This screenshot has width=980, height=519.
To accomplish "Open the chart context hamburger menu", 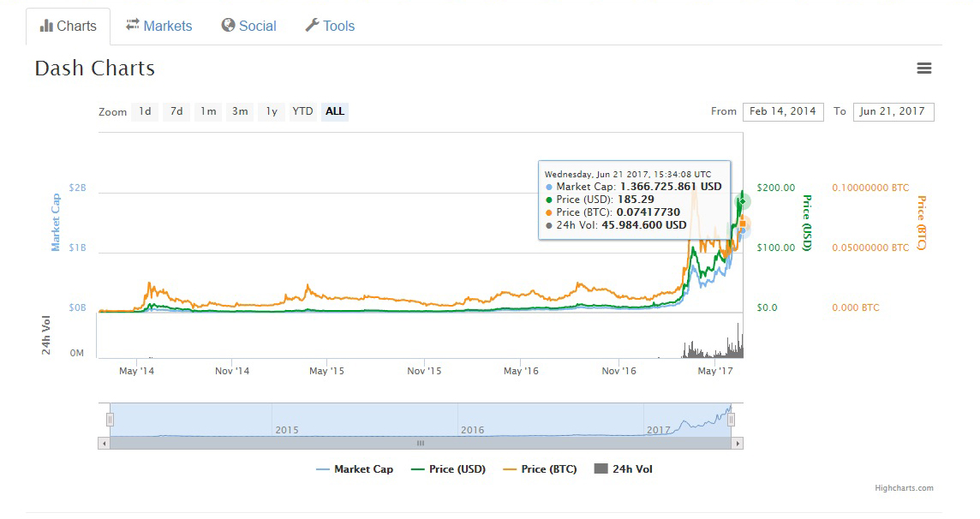I will [x=923, y=68].
